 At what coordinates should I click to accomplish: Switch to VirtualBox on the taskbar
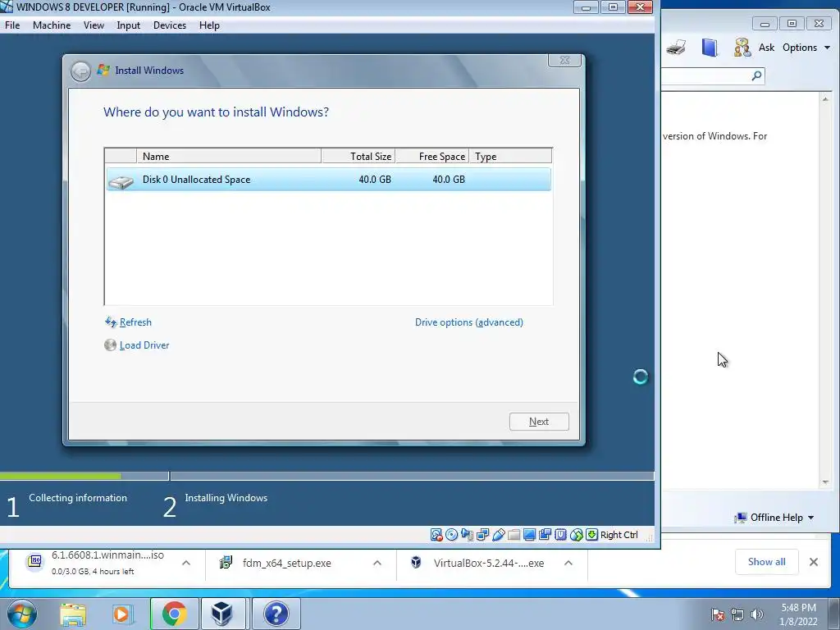[221, 614]
